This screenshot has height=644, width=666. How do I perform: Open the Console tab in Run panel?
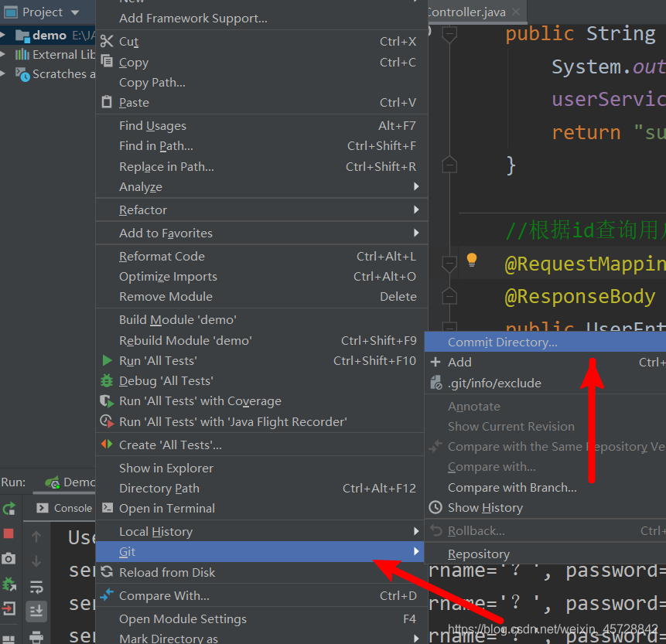coord(64,508)
